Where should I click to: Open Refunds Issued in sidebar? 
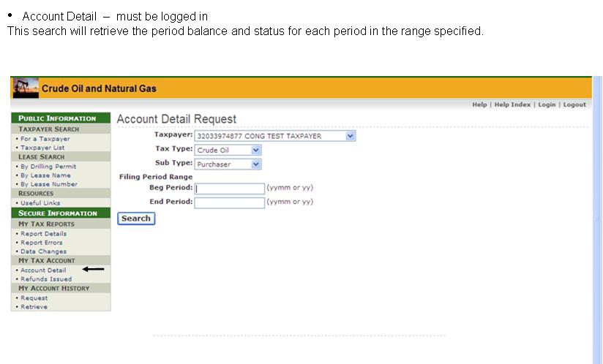click(46, 279)
